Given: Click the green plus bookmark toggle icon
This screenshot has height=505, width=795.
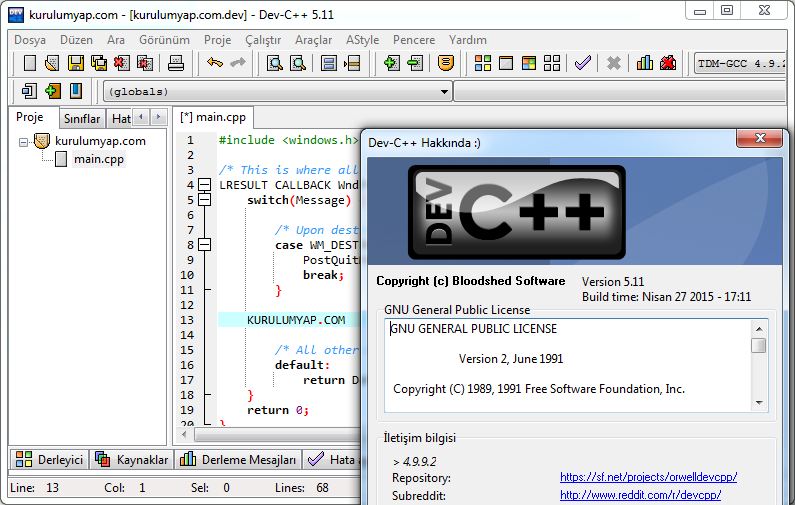Looking at the screenshot, I should (x=52, y=91).
